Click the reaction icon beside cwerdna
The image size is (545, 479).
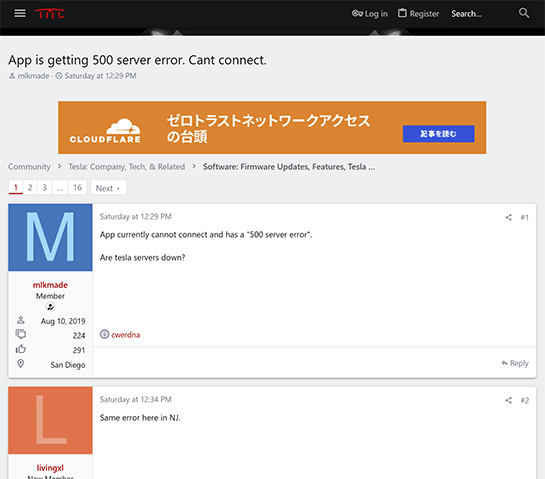tap(104, 334)
